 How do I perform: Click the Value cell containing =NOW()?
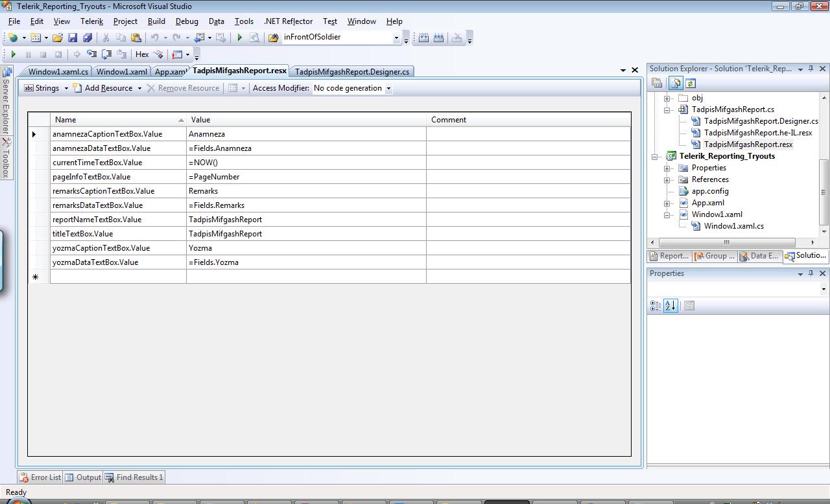pos(306,163)
